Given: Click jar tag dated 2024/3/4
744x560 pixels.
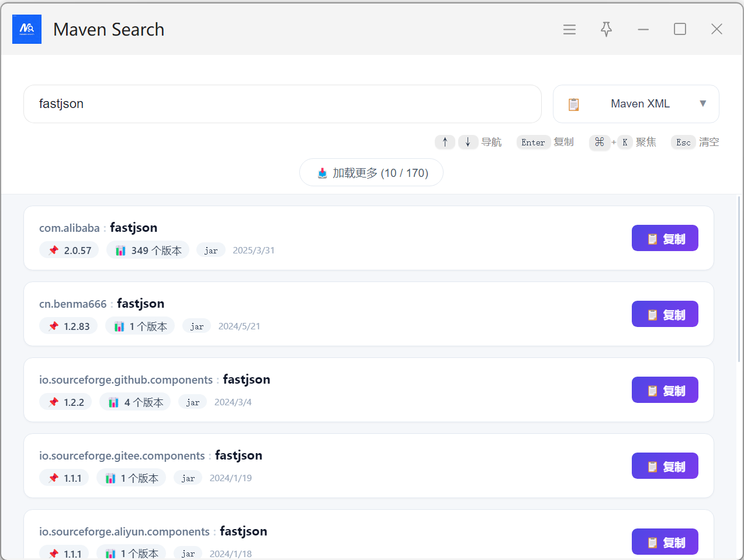Looking at the screenshot, I should click(193, 402).
